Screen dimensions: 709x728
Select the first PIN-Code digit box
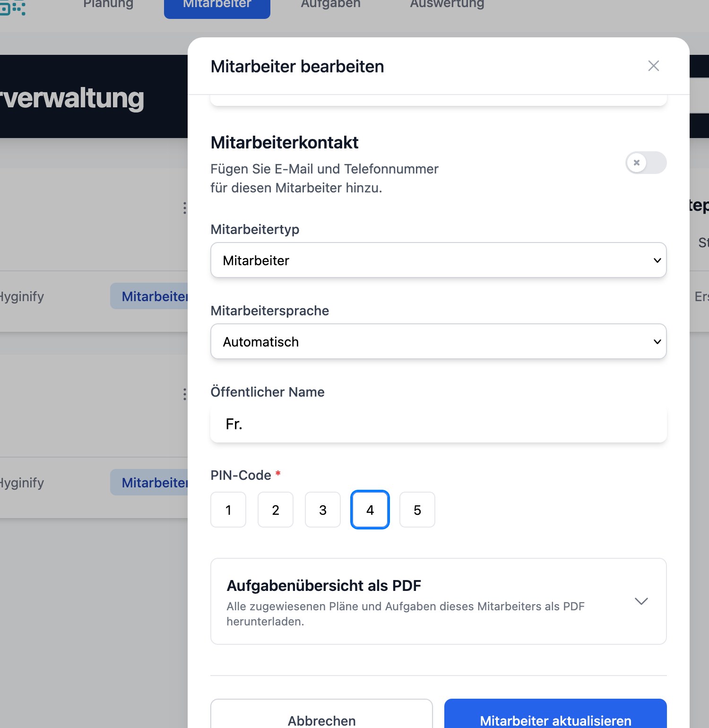pos(228,510)
